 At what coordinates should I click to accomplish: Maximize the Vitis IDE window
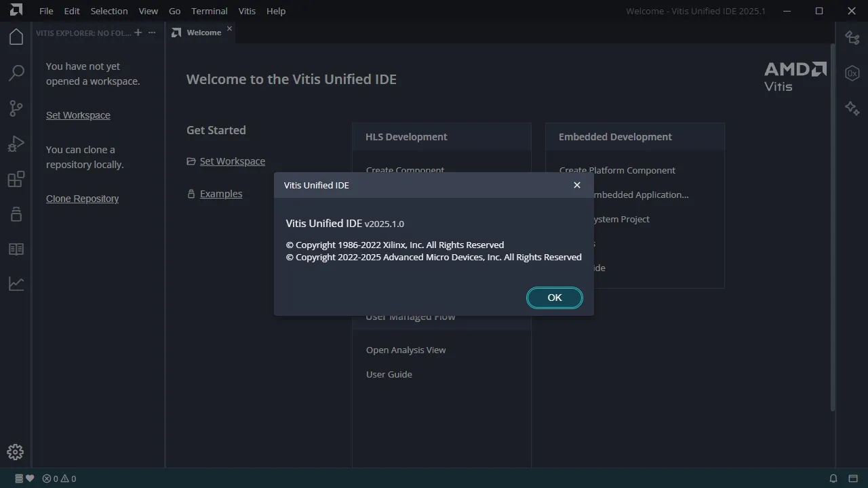click(819, 11)
